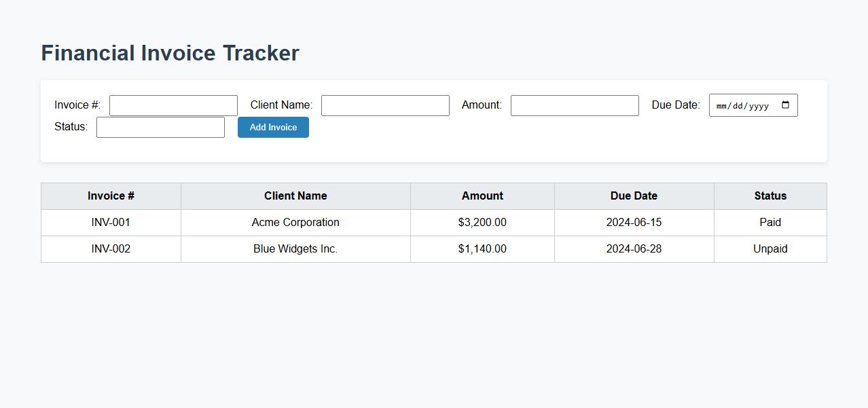Click the Status column header
The width and height of the screenshot is (868, 408).
click(x=770, y=196)
